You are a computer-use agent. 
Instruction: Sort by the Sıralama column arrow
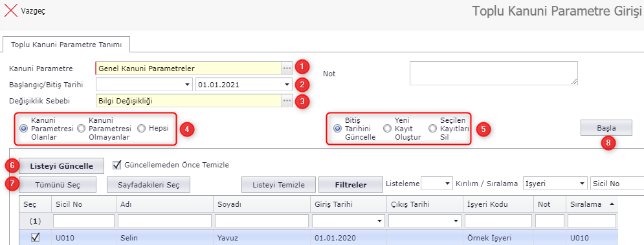click(x=612, y=204)
